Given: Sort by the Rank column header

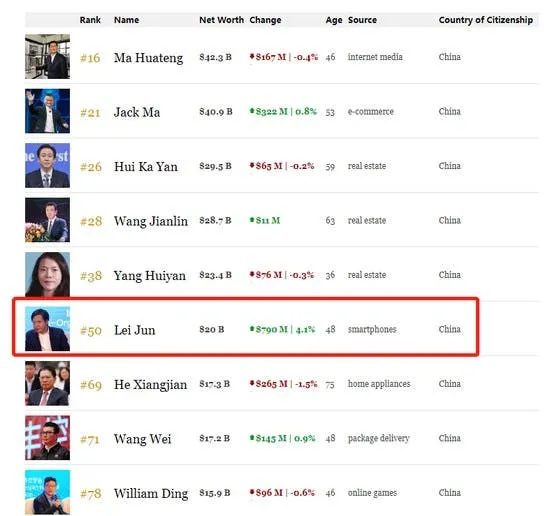Looking at the screenshot, I should [x=90, y=20].
